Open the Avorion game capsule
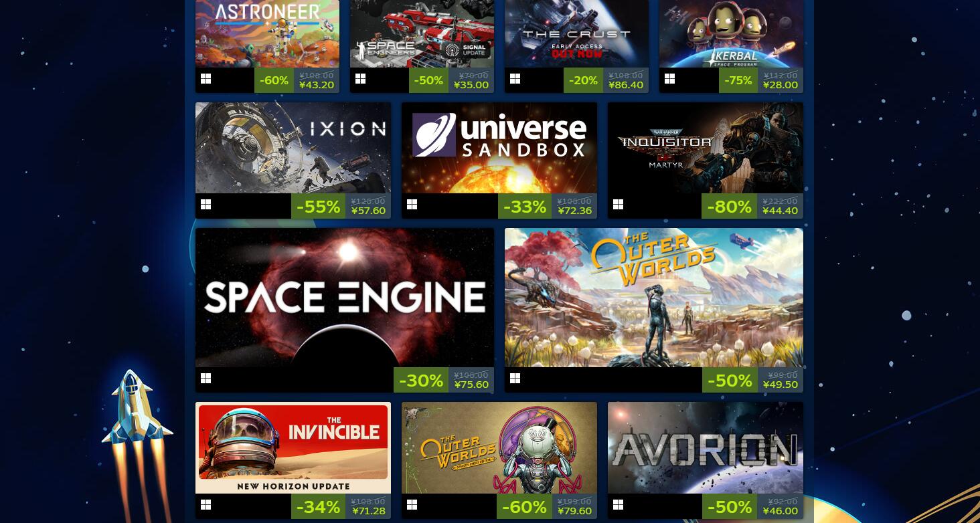Screen dimensions: 980x523 tap(706, 448)
